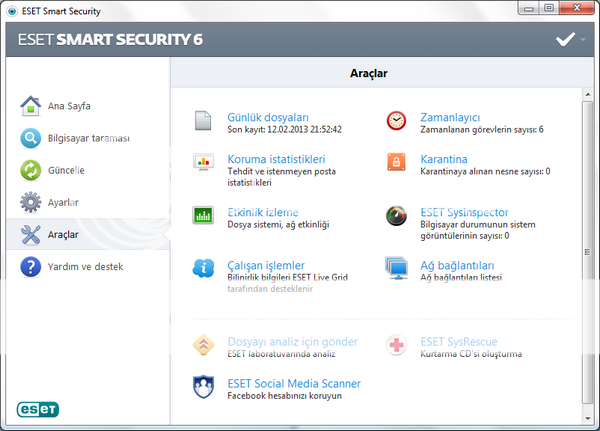Viewport: 600px width, 431px height.
Task: Go to Ana Sayfa in sidebar
Action: [78, 106]
